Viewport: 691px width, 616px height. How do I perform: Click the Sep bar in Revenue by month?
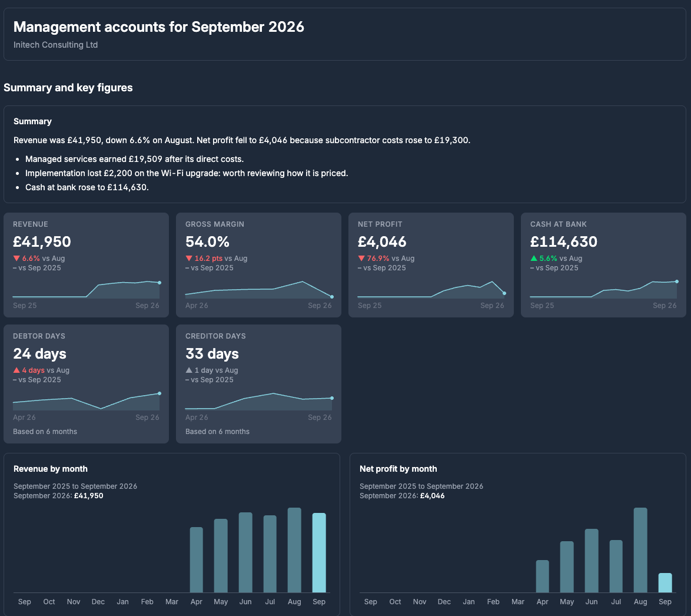click(x=319, y=552)
